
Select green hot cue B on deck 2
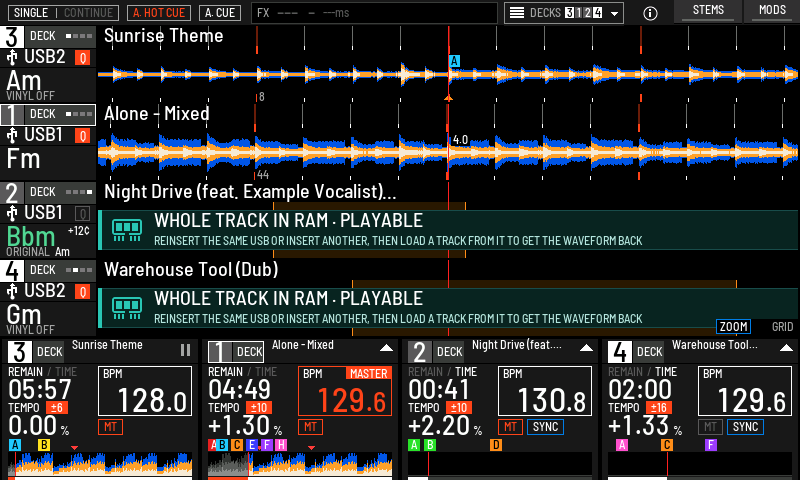point(430,445)
